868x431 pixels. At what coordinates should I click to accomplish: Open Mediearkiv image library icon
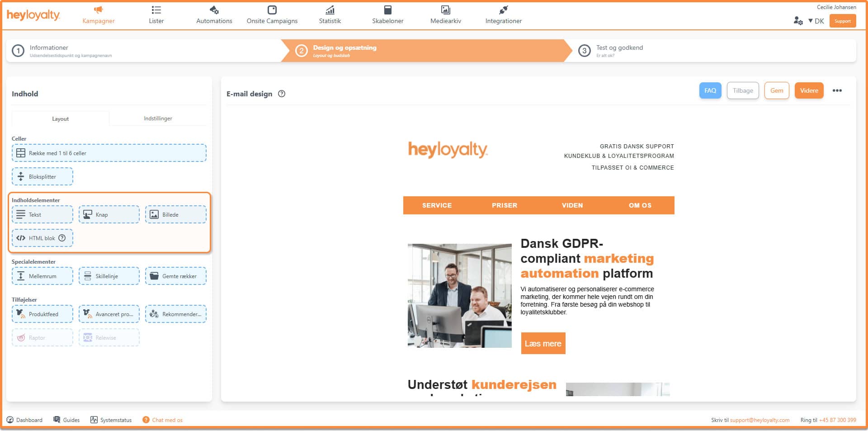445,10
